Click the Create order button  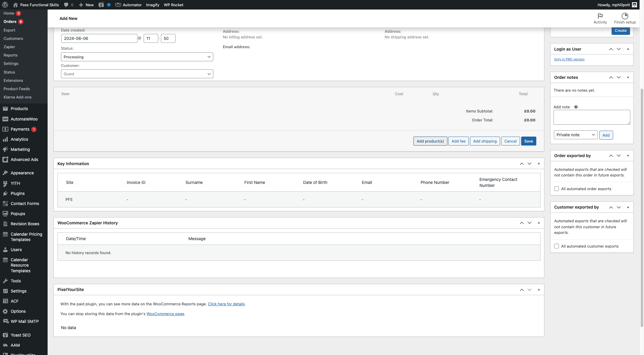point(621,31)
